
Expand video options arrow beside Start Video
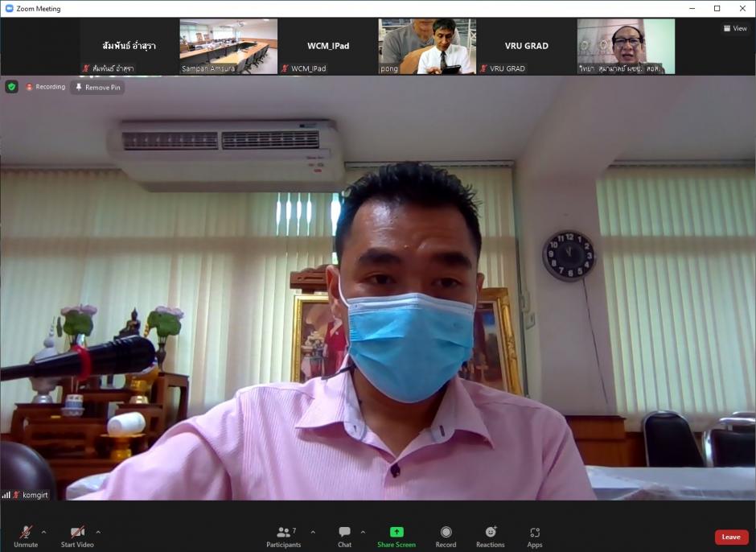pyautogui.click(x=98, y=532)
